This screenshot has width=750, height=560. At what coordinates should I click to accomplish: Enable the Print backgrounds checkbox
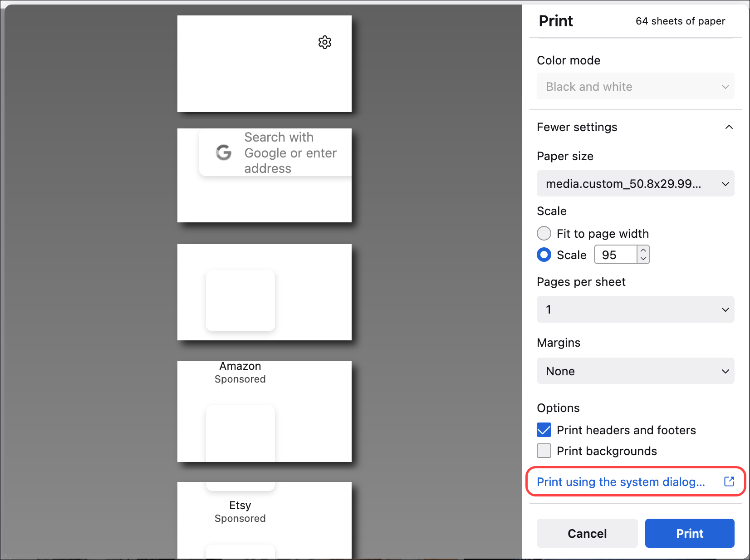coord(544,451)
